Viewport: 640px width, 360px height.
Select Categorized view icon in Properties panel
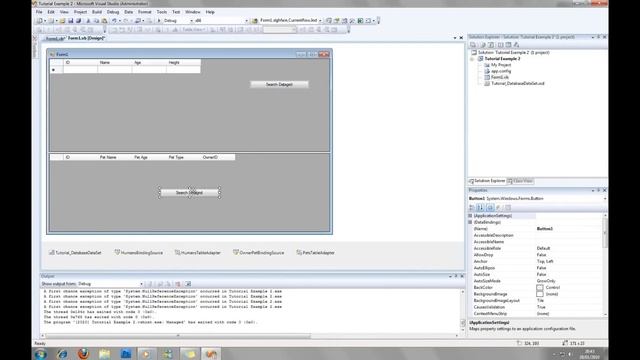tap(472, 207)
